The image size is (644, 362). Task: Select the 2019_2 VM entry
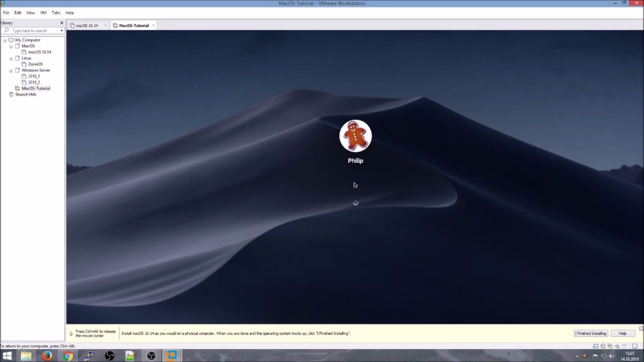(x=34, y=82)
